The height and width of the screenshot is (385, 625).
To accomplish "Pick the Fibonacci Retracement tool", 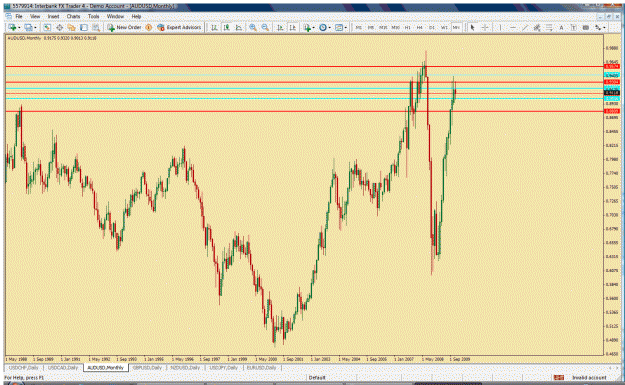I will coord(549,28).
